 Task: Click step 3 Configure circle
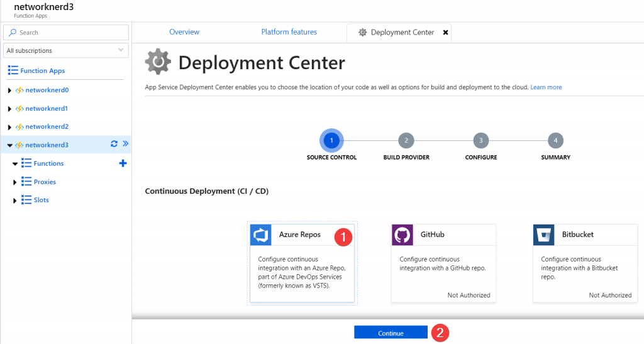pyautogui.click(x=481, y=140)
